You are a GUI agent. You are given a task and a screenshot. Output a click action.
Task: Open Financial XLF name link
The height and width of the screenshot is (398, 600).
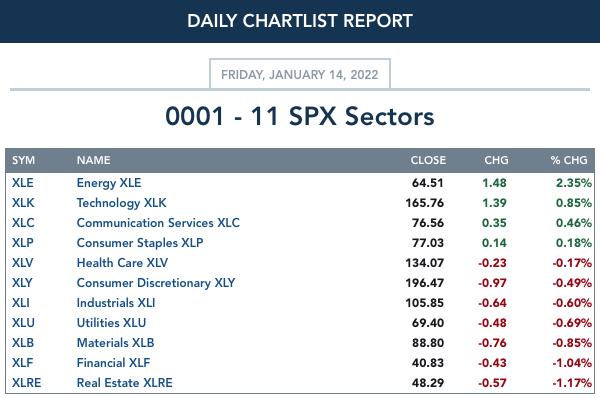[113, 362]
